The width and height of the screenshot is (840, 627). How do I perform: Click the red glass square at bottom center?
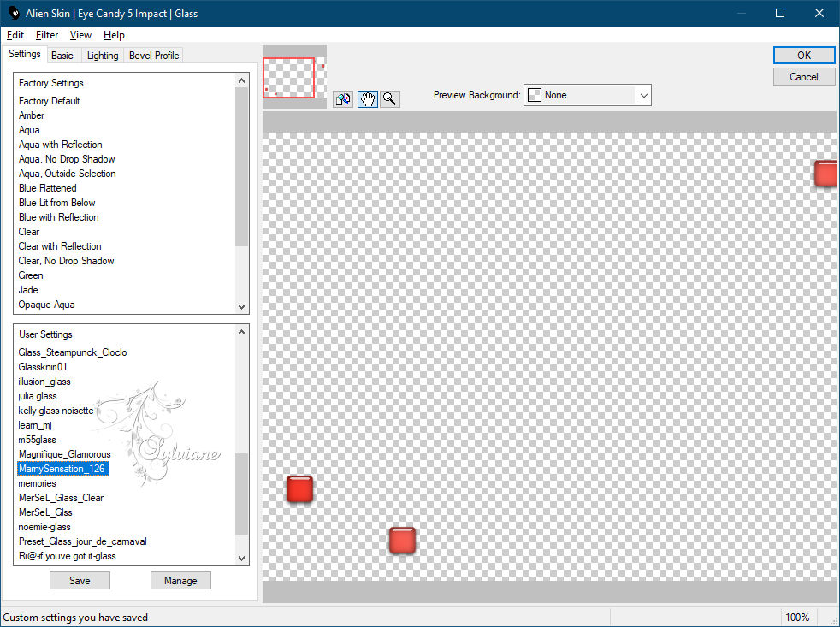pyautogui.click(x=402, y=541)
